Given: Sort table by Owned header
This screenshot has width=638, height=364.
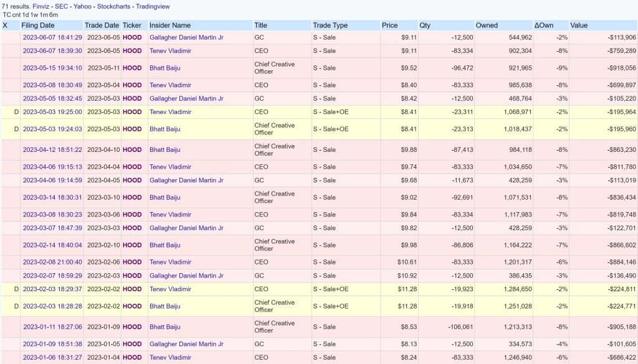Looking at the screenshot, I should pyautogui.click(x=487, y=25).
